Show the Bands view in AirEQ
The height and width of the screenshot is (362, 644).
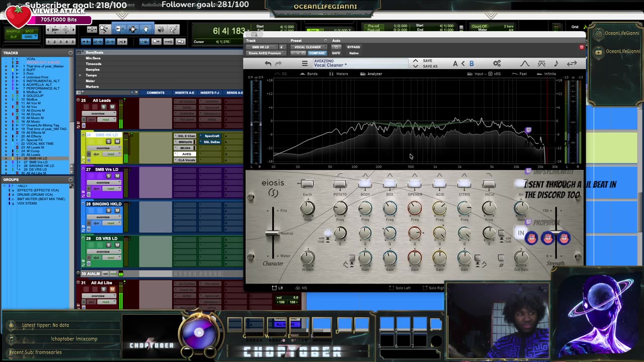[309, 74]
